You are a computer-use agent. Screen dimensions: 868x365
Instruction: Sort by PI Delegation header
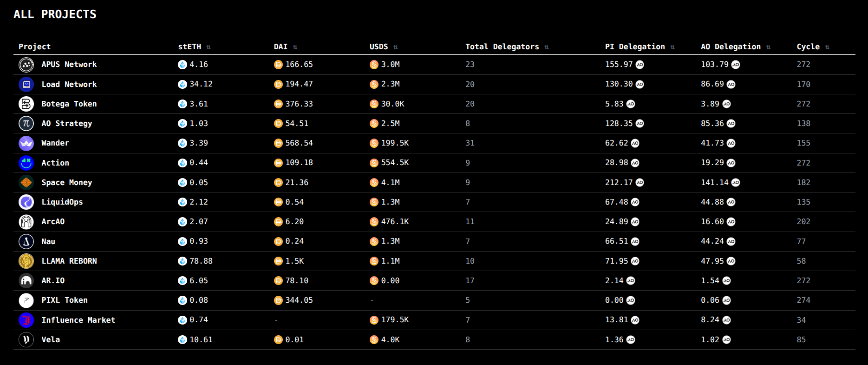point(672,47)
